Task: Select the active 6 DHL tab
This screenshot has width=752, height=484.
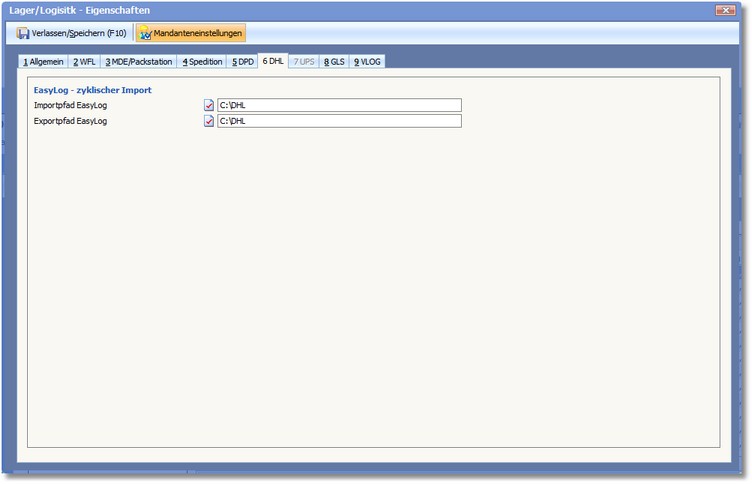Action: point(273,61)
